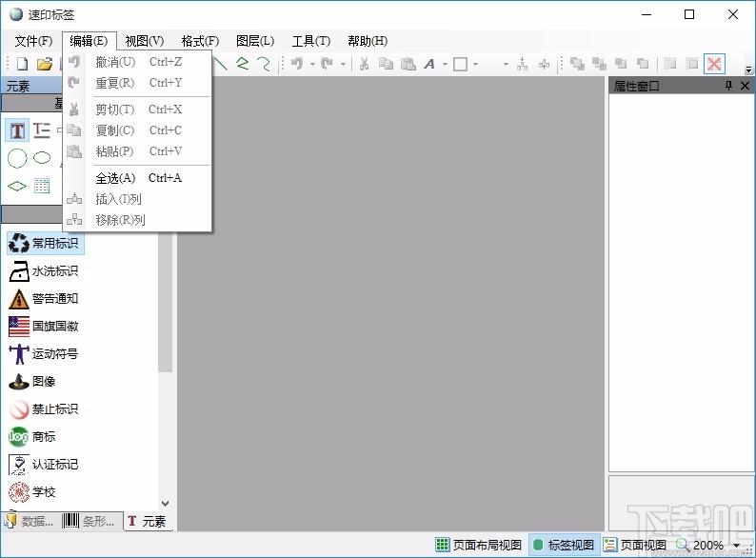This screenshot has height=558, width=756.
Task: Click the scissors cut toolbar icon
Action: [x=364, y=64]
